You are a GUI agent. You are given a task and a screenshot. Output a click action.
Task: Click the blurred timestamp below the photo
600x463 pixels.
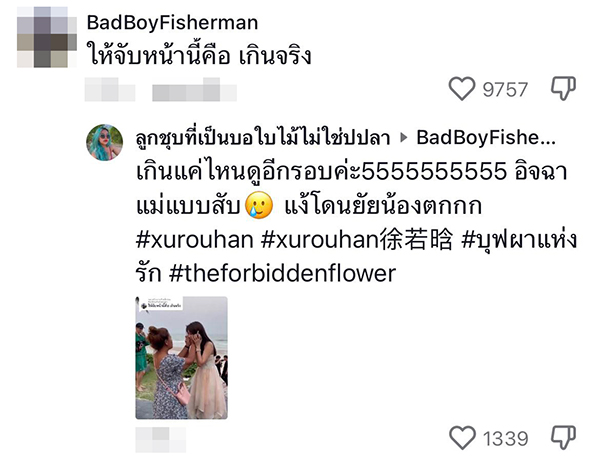[161, 440]
